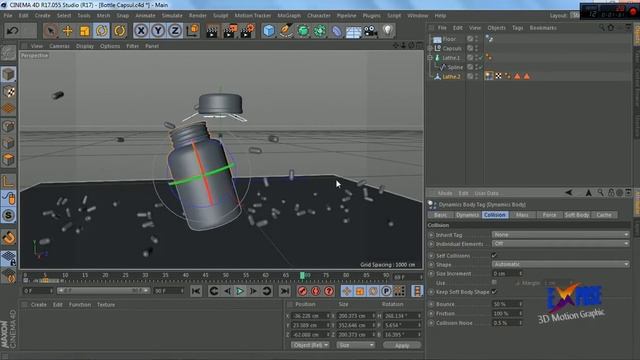Select the Live Selection arrow tool
This screenshot has width=640, height=360.
point(50,31)
